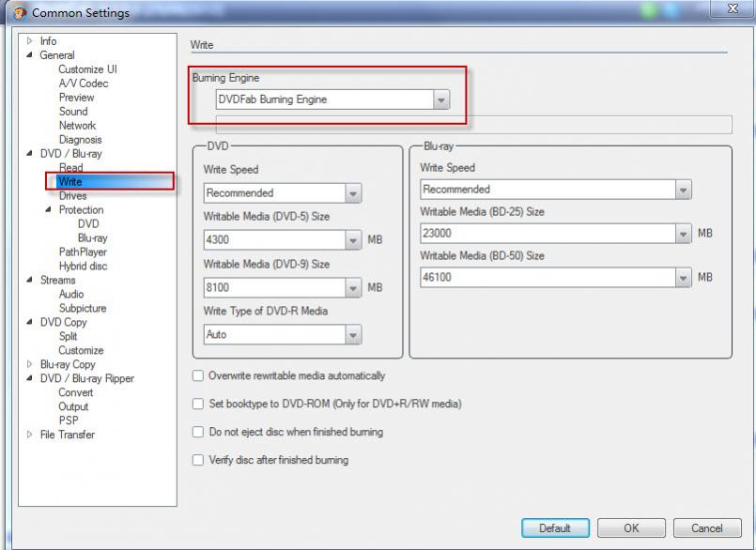Select Subpicture under Streams
756x550 pixels.
pos(83,308)
